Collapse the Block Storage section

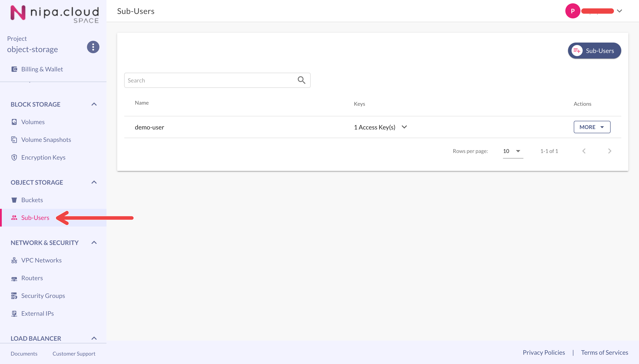pyautogui.click(x=94, y=104)
